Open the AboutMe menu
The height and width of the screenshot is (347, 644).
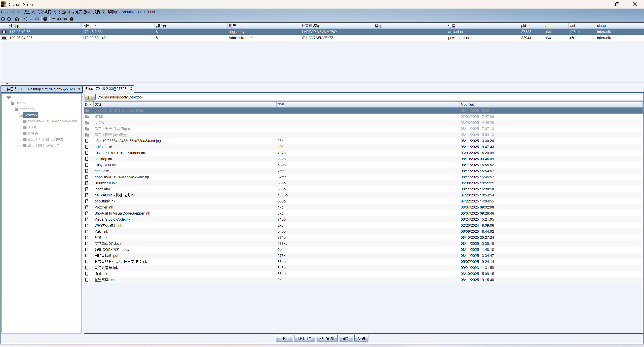pyautogui.click(x=128, y=12)
